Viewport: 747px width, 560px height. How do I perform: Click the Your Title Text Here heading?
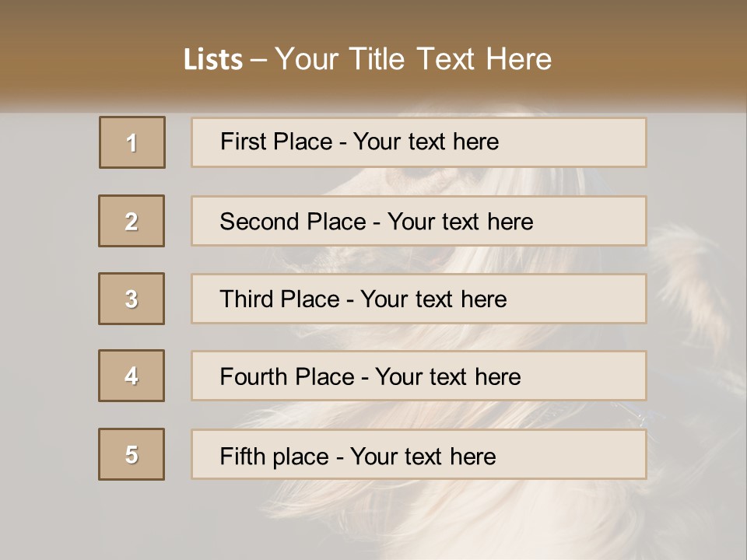[x=412, y=59]
